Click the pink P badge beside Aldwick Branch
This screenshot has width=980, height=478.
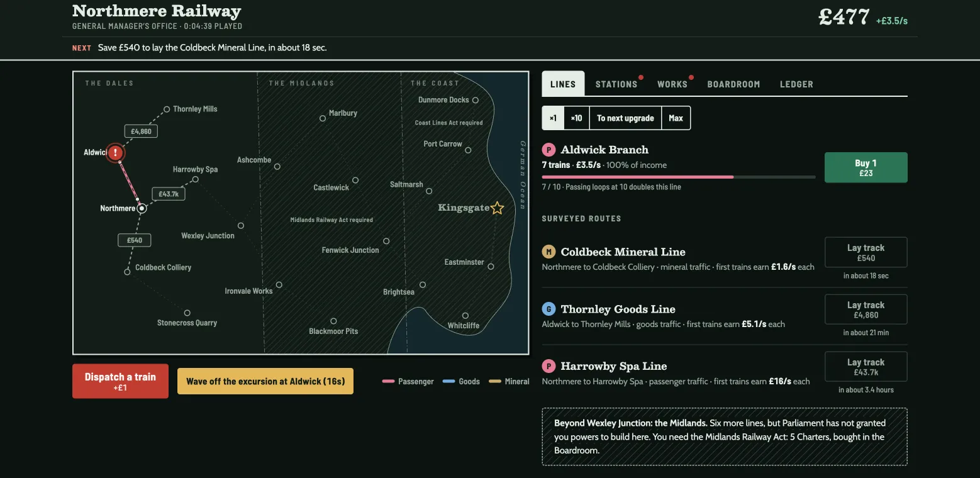click(549, 150)
